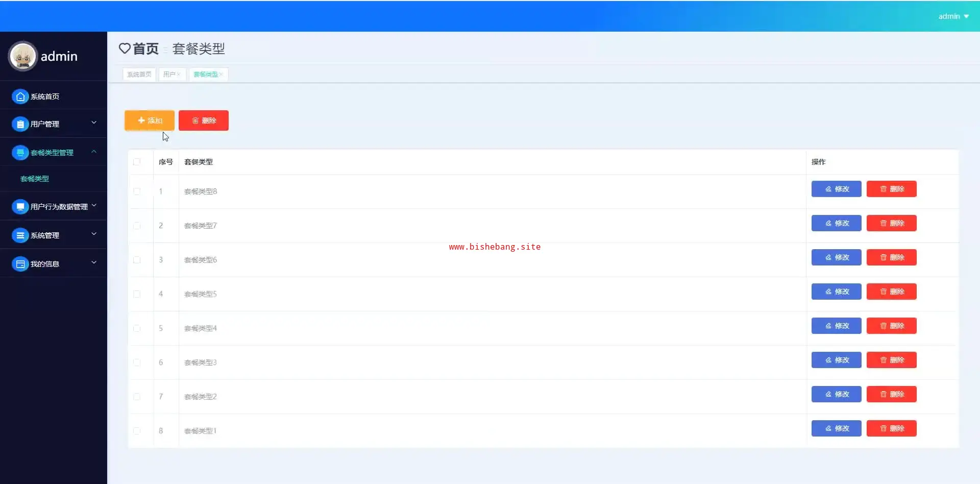Click the cell text 套餐类型5
The height and width of the screenshot is (484, 980).
pyautogui.click(x=201, y=294)
